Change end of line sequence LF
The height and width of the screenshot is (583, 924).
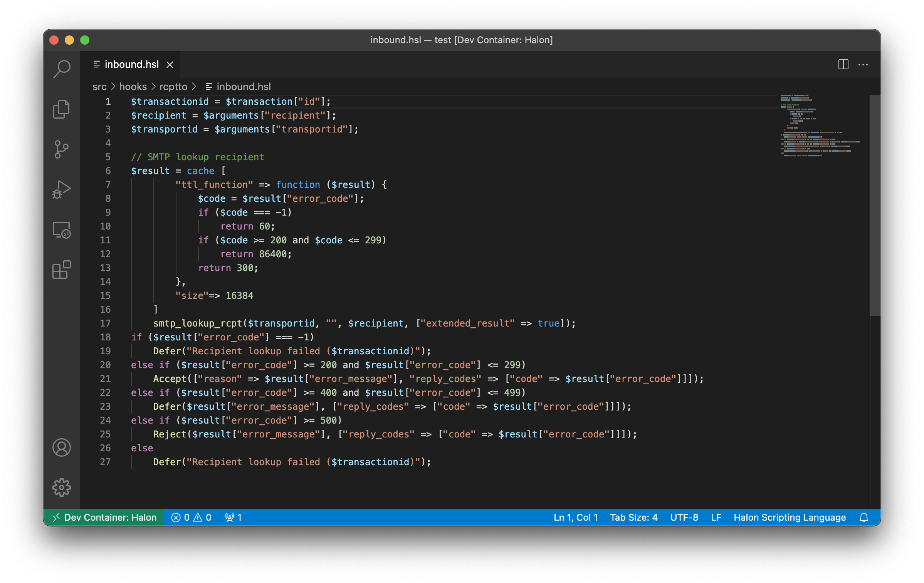tap(716, 518)
